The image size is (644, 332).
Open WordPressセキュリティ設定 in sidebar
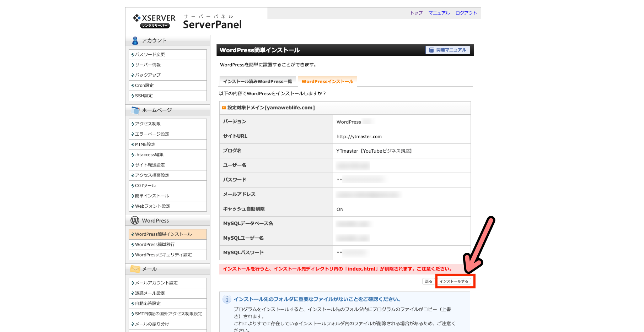pos(163,255)
